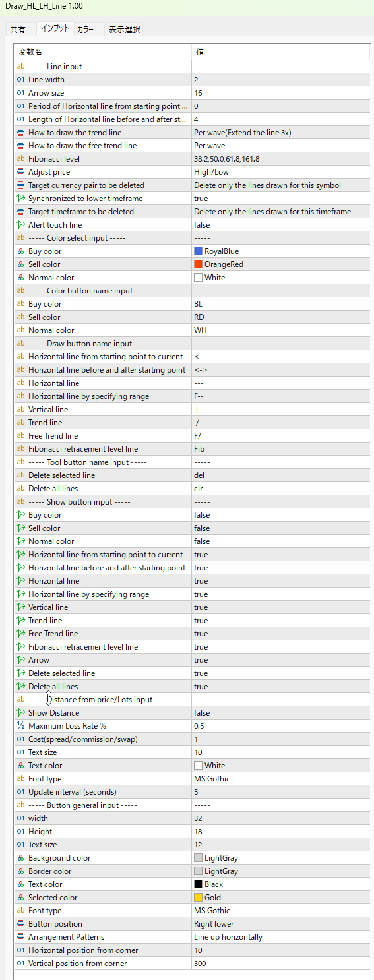374x980 pixels.
Task: Toggle the Arrow show button true value
Action: coord(280,660)
